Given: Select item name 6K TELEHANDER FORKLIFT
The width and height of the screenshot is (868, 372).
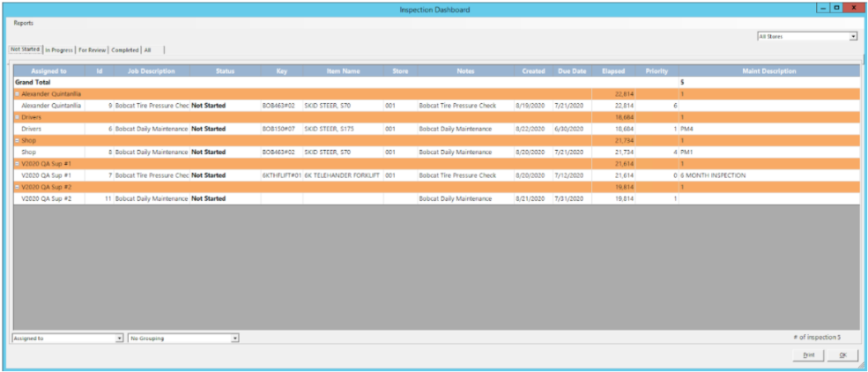Looking at the screenshot, I should [x=342, y=175].
